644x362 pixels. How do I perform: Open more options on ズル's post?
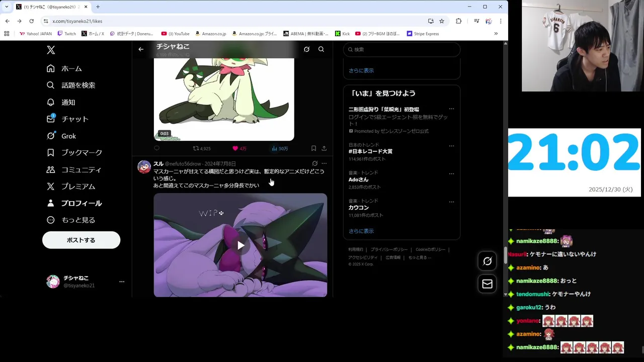[324, 163]
